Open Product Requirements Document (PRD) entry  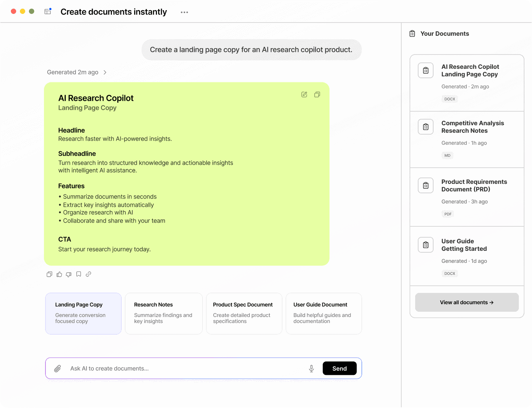point(467,197)
